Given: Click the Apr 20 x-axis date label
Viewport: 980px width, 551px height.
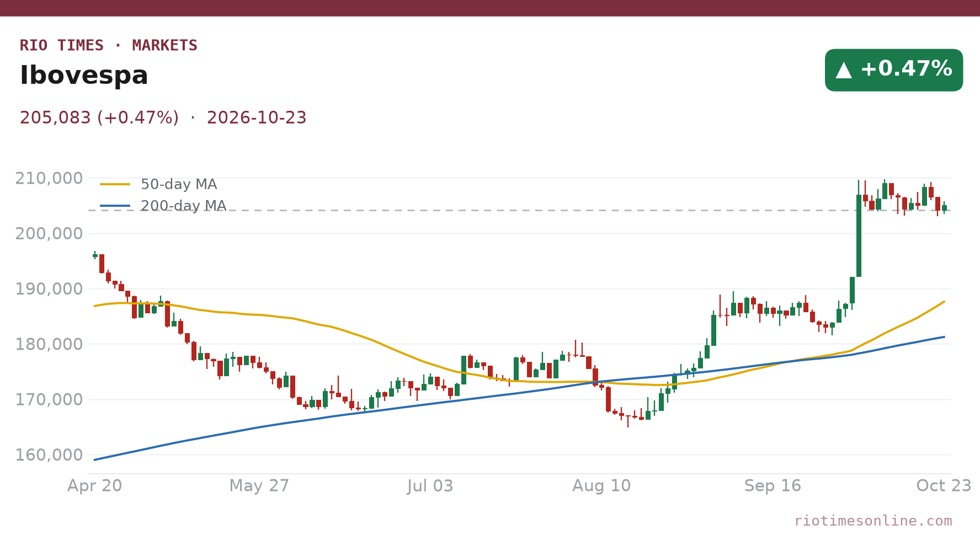Looking at the screenshot, I should [94, 486].
